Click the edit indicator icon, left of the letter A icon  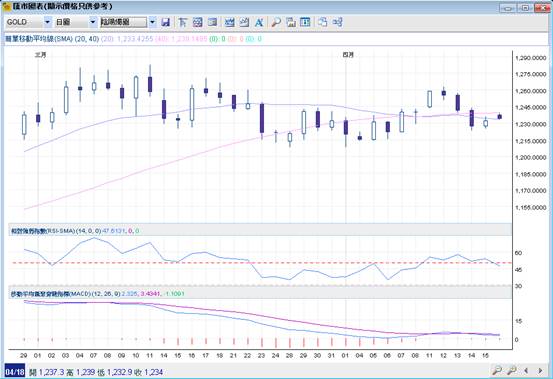coord(244,22)
